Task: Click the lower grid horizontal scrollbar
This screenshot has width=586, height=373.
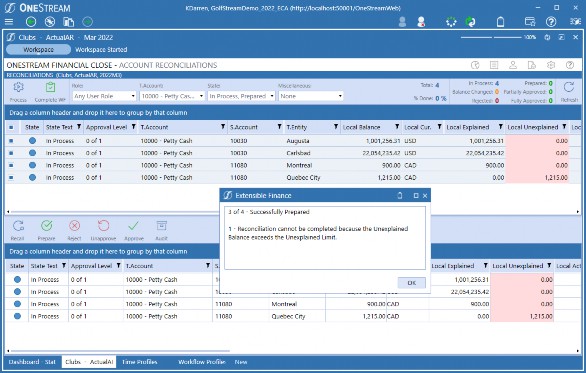Action: pyautogui.click(x=120, y=351)
